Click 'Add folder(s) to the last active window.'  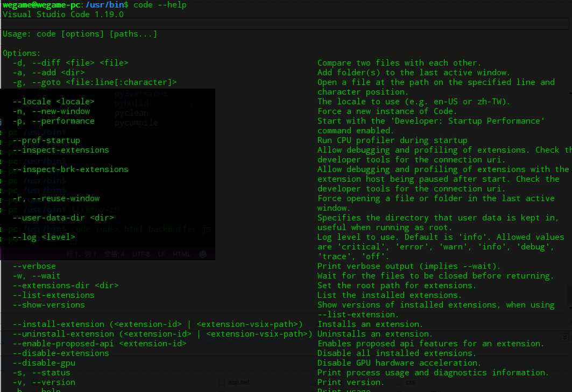click(414, 73)
